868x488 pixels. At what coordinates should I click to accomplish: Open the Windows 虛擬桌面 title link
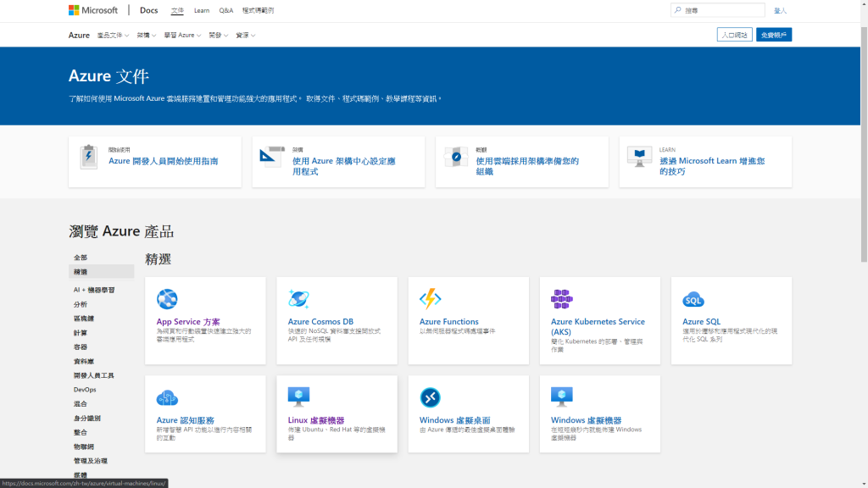point(455,420)
